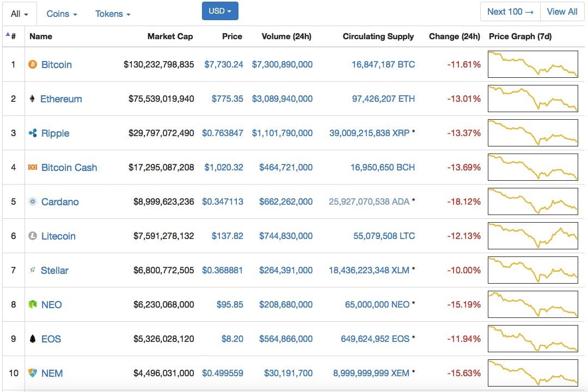Open Cardano's 7d price graph
588x392 pixels.
[x=533, y=201]
